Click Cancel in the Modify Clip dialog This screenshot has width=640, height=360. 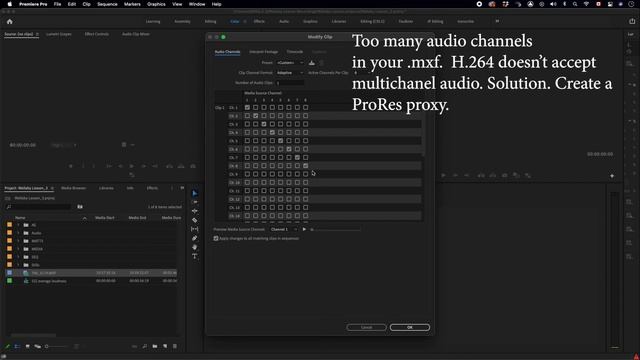coord(366,327)
